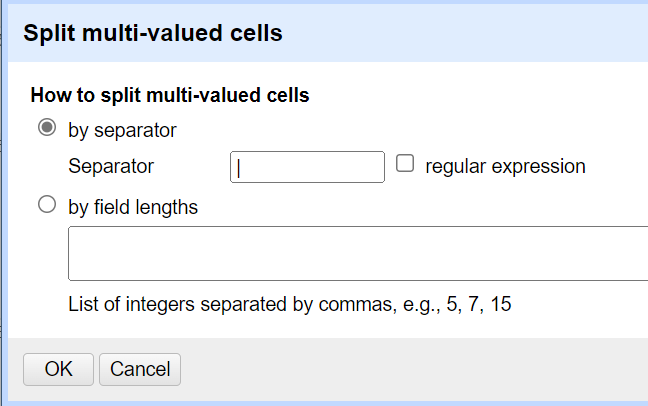Choose the "by field lengths" radio option

coord(46,206)
